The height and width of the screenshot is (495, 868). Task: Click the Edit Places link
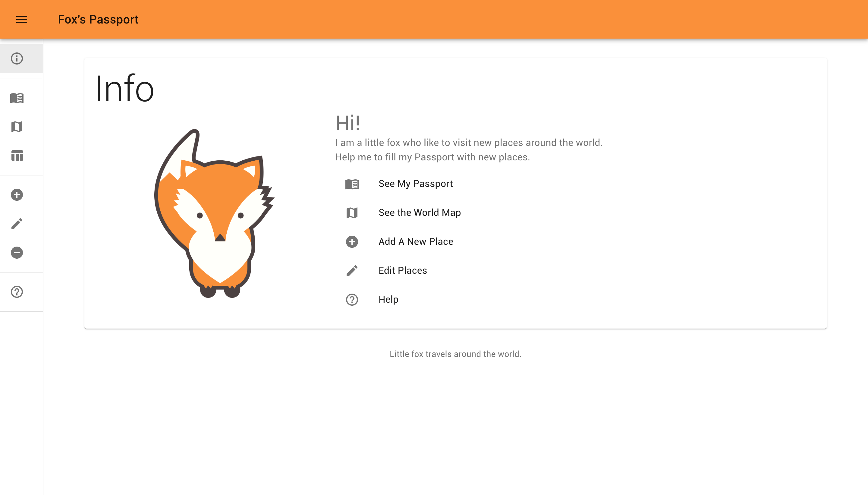point(402,270)
